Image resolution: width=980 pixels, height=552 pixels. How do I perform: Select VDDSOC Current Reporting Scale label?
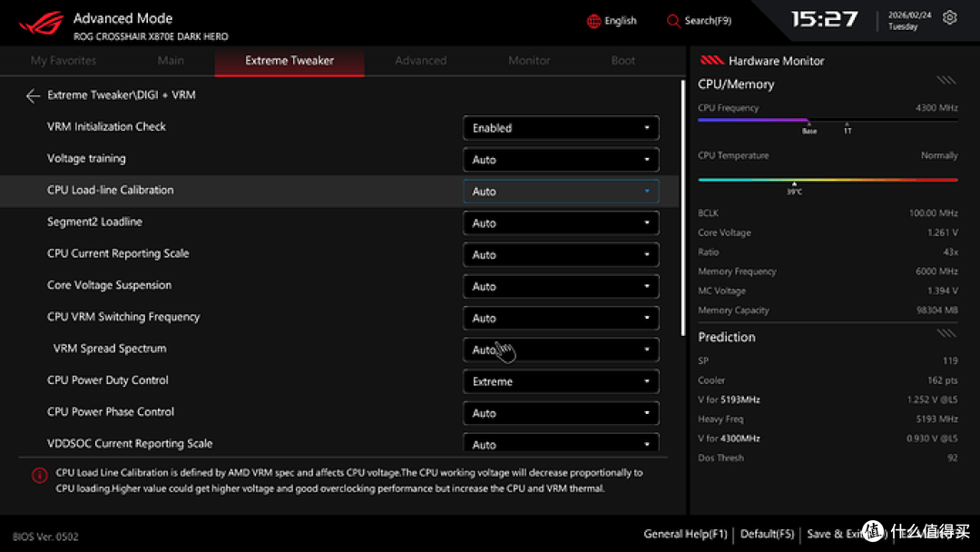tap(130, 443)
